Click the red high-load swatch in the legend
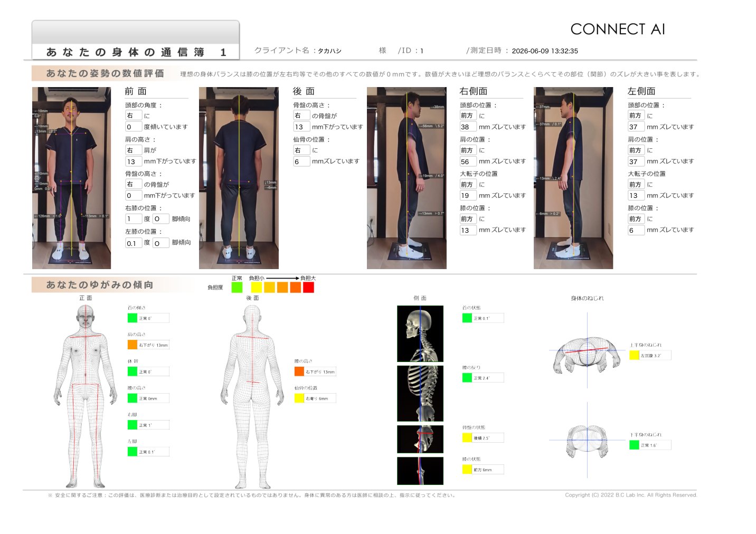 [308, 287]
